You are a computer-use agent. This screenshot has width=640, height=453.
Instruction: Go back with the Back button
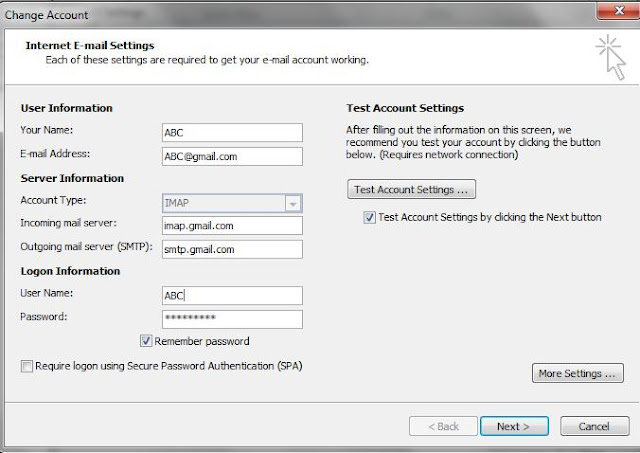click(443, 426)
